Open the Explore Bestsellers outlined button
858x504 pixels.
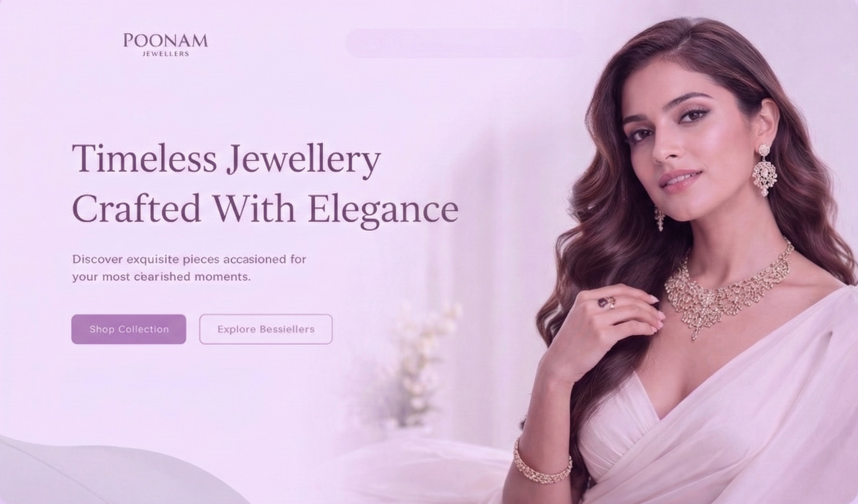point(266,329)
